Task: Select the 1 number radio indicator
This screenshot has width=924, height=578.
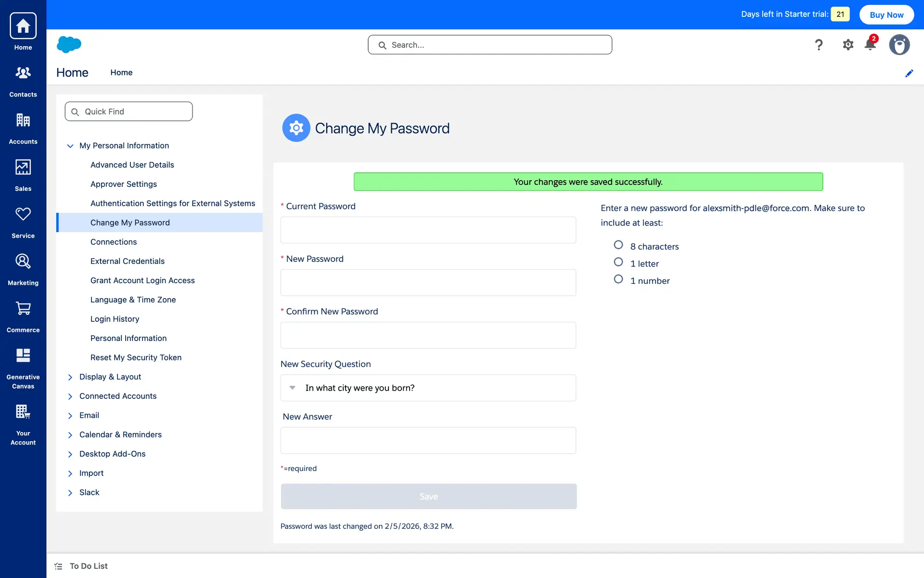Action: pos(618,279)
